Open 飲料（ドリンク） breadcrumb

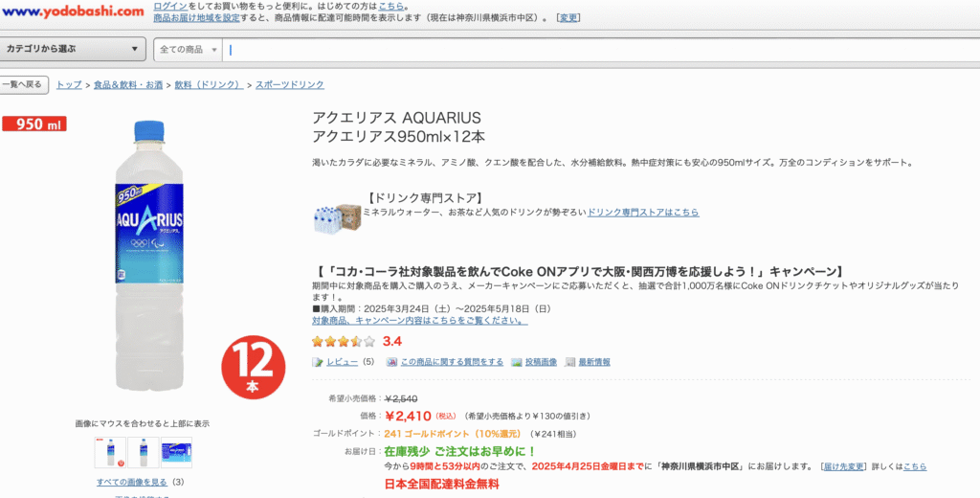(209, 84)
